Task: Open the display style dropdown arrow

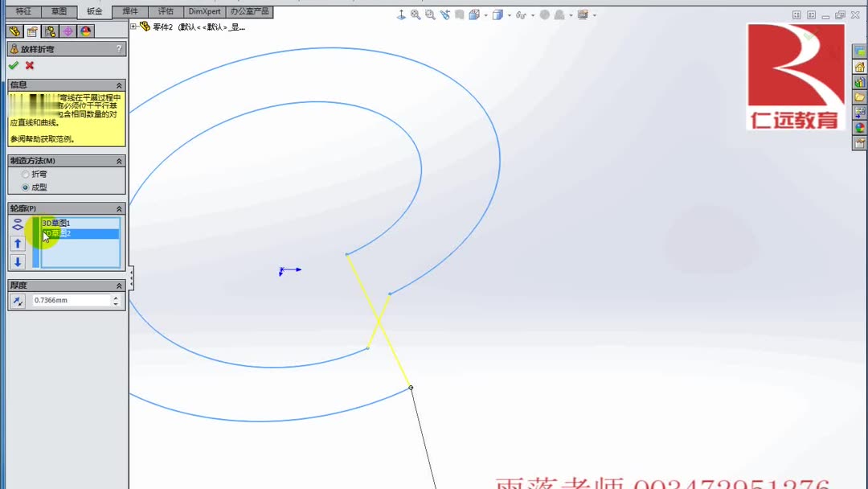Action: 510,14
